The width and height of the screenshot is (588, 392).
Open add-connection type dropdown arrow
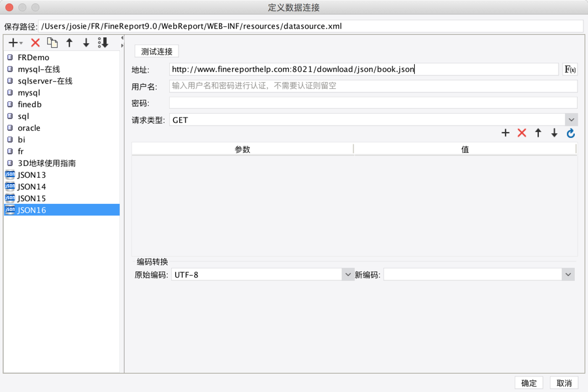pyautogui.click(x=21, y=43)
